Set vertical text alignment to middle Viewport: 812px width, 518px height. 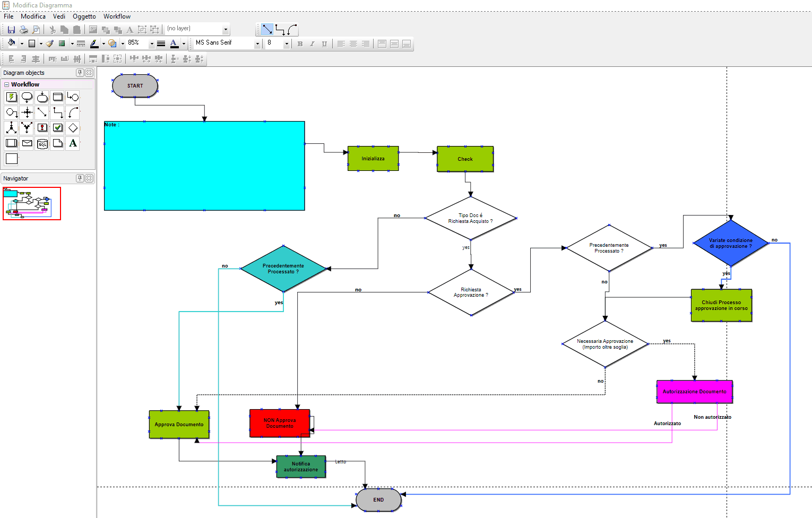pos(394,44)
